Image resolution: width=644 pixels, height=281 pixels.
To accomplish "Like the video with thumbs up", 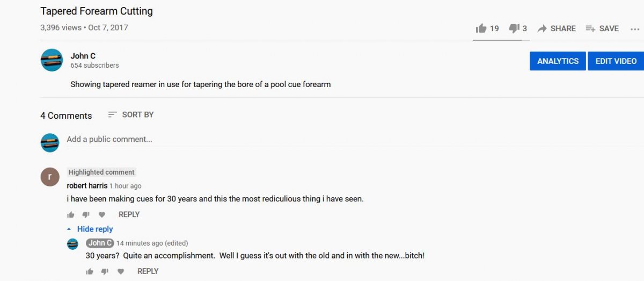I will click(481, 28).
